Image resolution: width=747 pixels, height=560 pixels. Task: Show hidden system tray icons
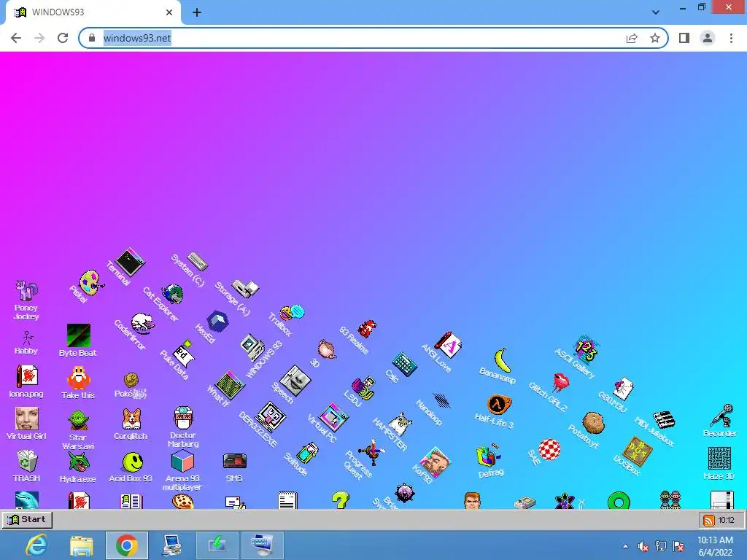(x=625, y=546)
